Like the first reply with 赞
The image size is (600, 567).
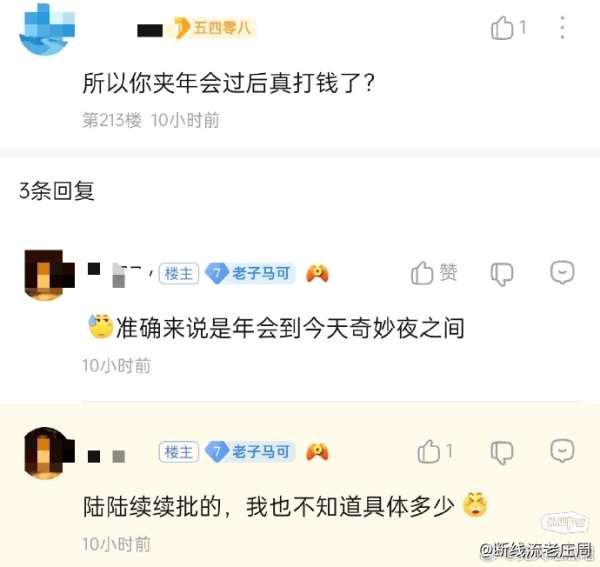[434, 273]
